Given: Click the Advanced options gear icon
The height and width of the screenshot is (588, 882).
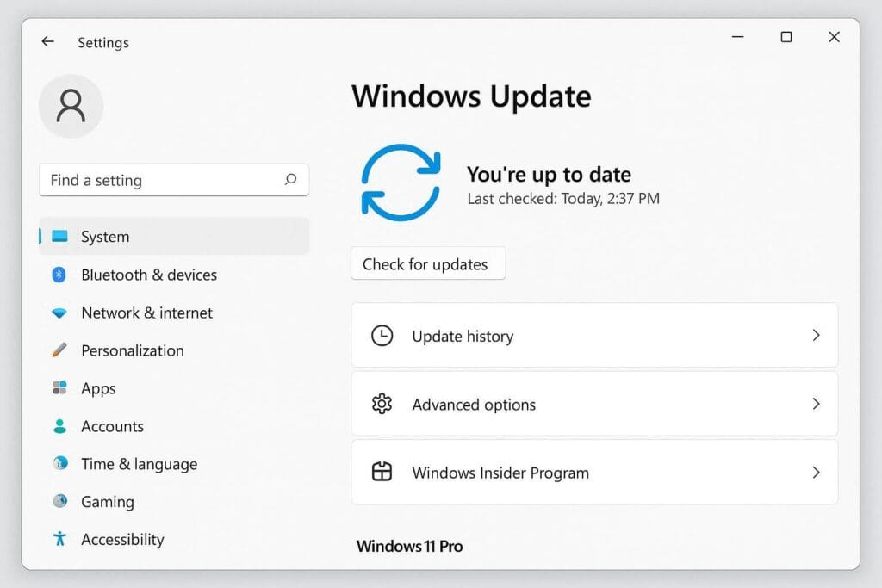Looking at the screenshot, I should (382, 404).
